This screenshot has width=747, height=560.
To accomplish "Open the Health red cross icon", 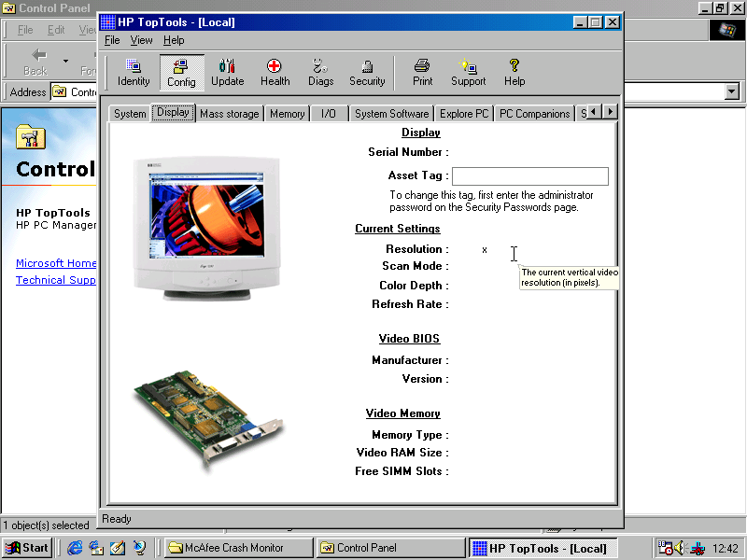I will 275,73.
